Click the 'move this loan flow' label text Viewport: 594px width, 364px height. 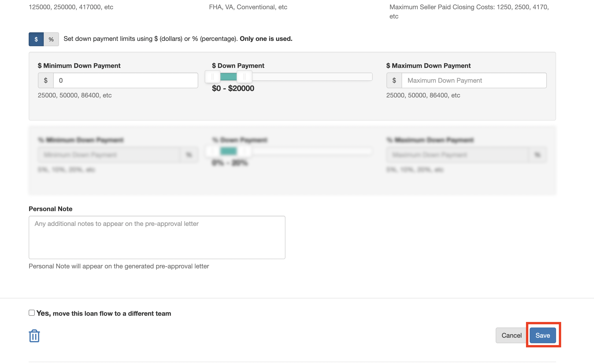pos(104,313)
